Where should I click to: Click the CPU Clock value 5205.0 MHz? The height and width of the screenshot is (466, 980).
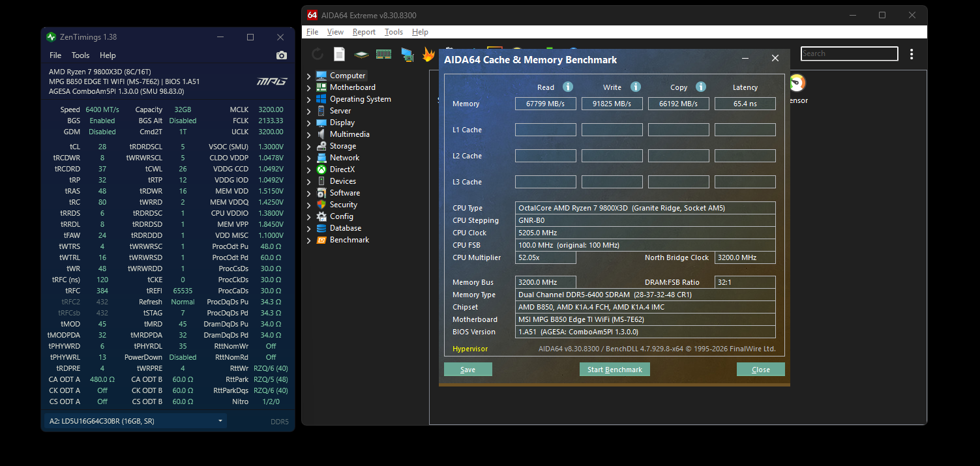click(646, 233)
